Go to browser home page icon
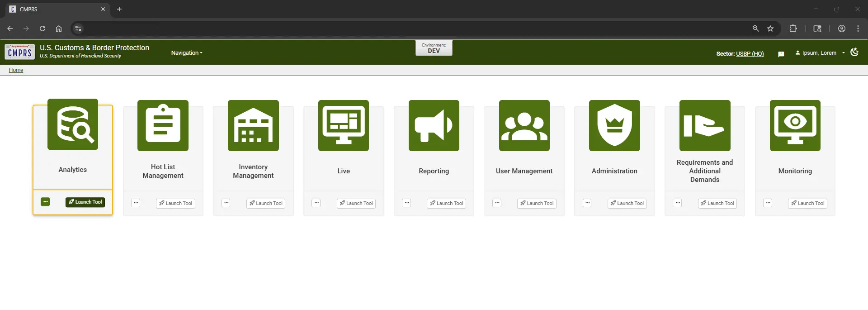This screenshot has height=310, width=868. coord(59,29)
